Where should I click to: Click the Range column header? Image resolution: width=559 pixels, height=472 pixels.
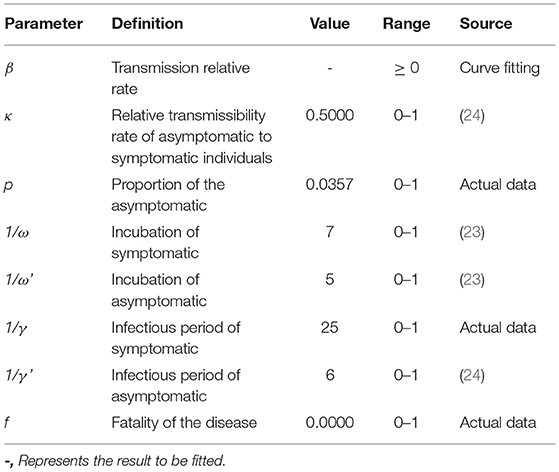pyautogui.click(x=406, y=24)
